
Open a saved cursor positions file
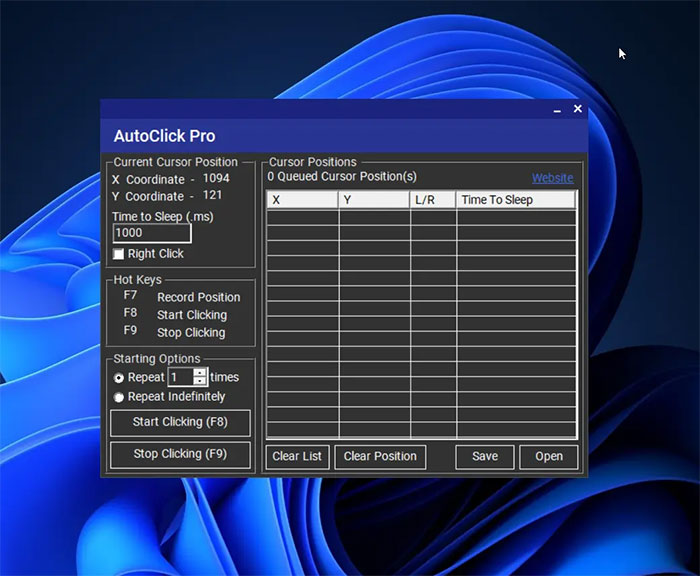pos(549,456)
